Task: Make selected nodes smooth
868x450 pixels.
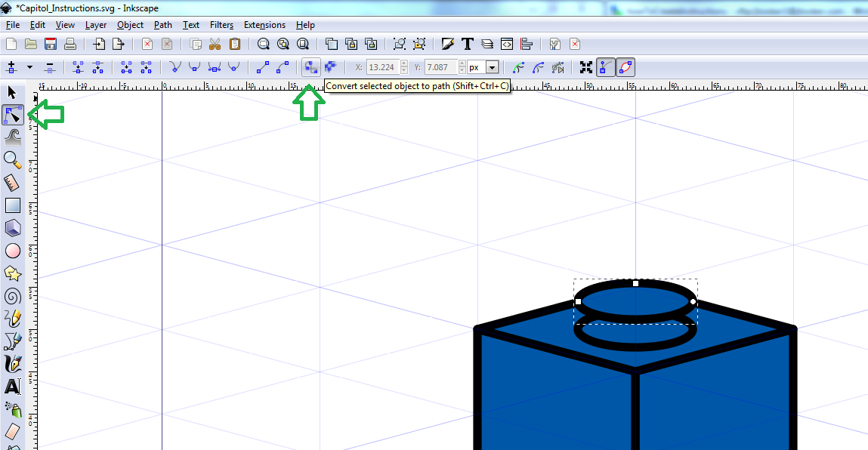Action: click(x=194, y=67)
